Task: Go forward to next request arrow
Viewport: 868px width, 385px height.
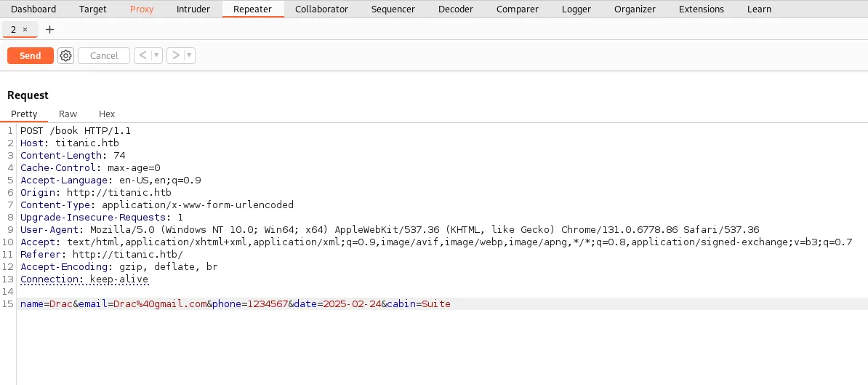Action: pyautogui.click(x=176, y=55)
